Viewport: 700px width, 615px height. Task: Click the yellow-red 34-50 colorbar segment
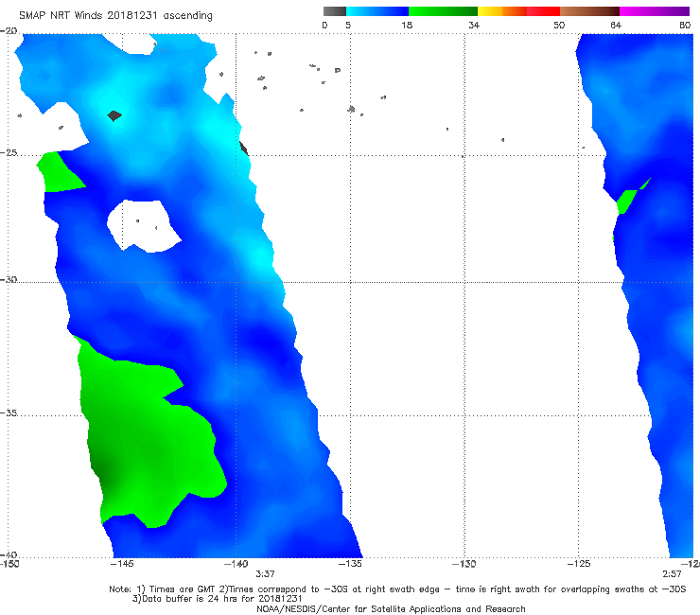pos(518,11)
